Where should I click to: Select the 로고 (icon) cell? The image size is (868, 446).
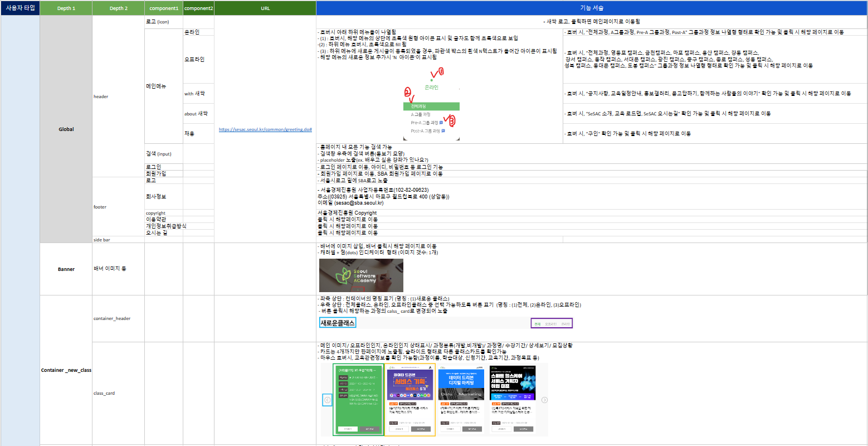[x=164, y=22]
